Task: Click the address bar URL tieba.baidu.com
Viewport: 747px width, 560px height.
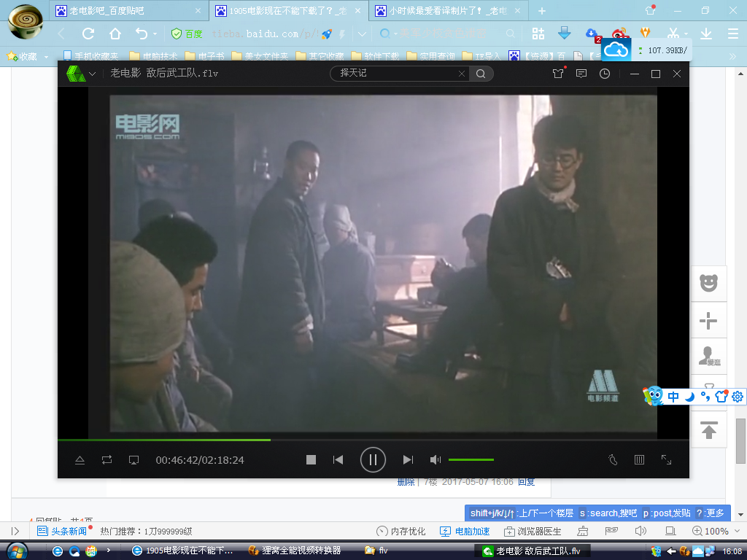Action: [264, 34]
